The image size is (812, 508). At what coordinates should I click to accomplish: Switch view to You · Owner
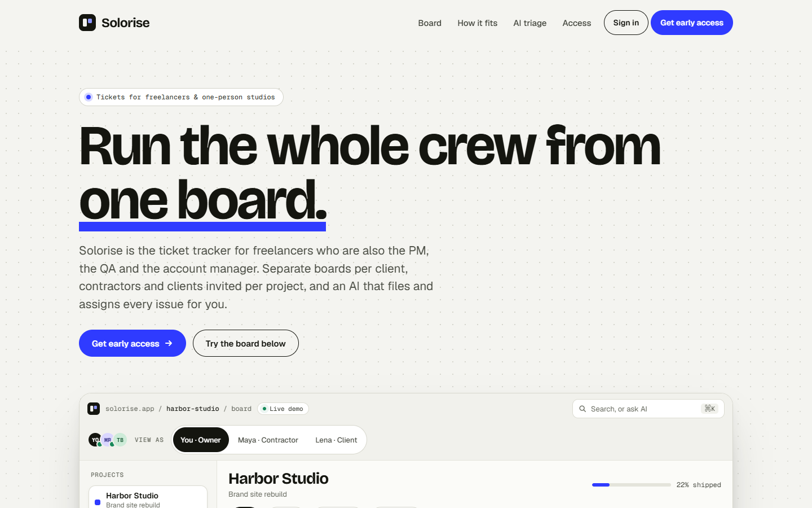coord(201,440)
